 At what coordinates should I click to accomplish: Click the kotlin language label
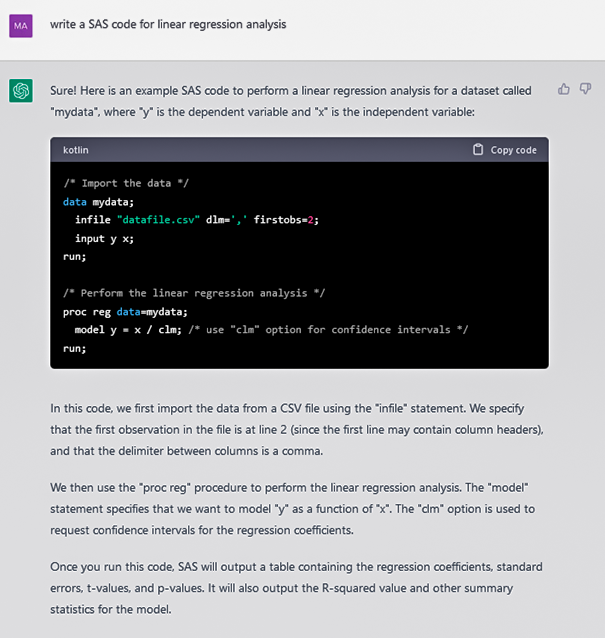[76, 150]
